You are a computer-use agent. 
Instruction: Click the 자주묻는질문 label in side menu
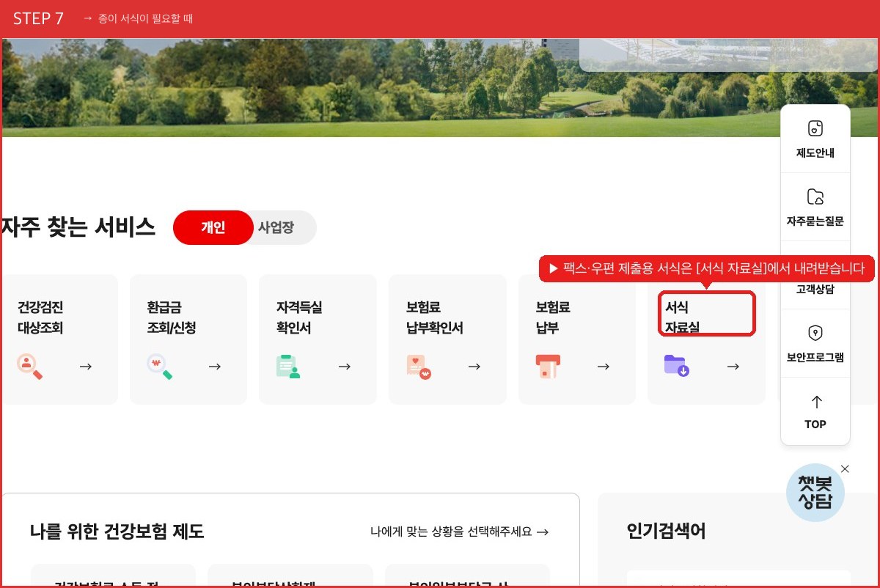pyautogui.click(x=815, y=221)
